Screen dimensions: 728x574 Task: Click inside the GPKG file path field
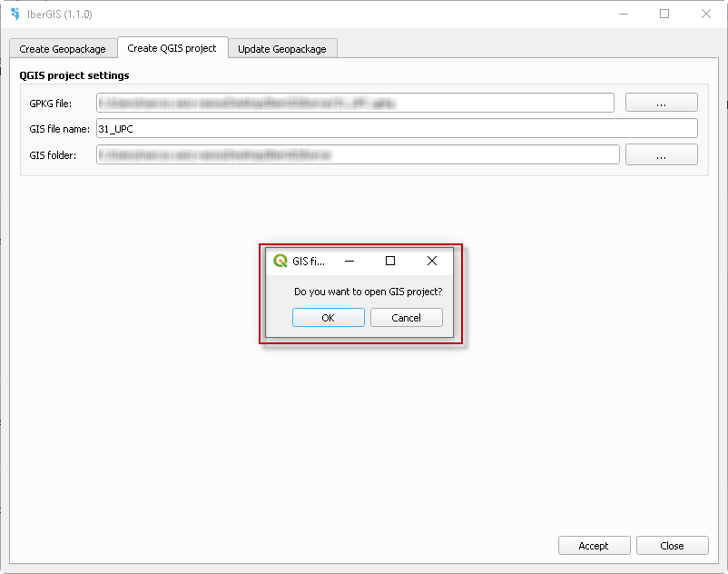click(x=355, y=104)
